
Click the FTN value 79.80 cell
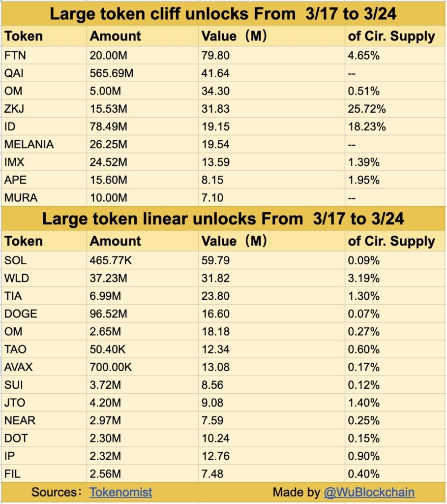click(215, 56)
